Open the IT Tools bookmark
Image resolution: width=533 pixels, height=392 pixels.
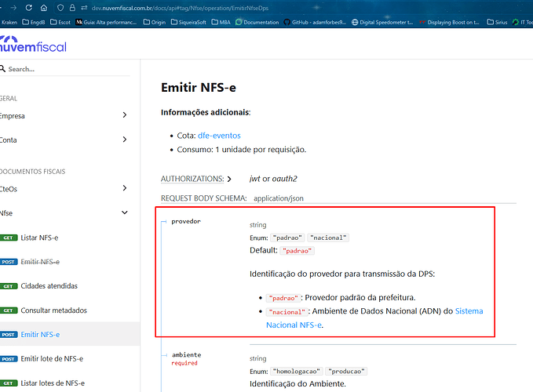523,23
